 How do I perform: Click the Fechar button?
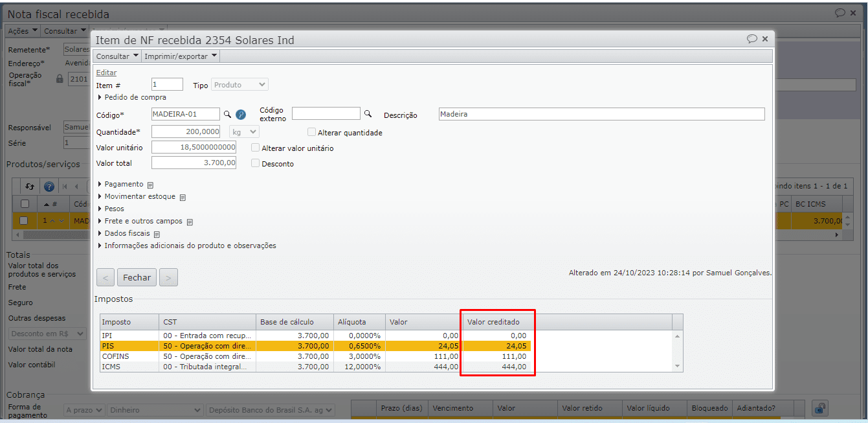click(137, 277)
